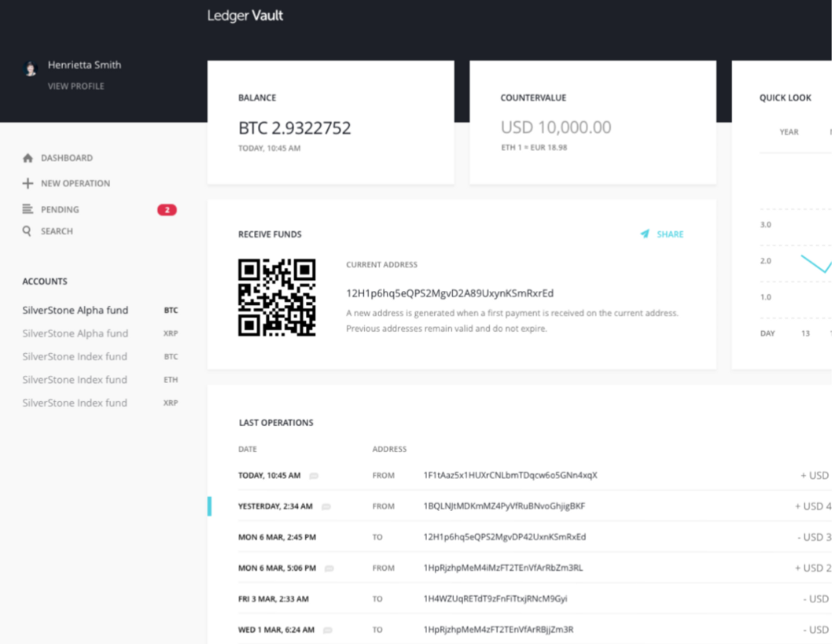Click the MON 6 MAR, 5:06 PM operation date

[277, 568]
